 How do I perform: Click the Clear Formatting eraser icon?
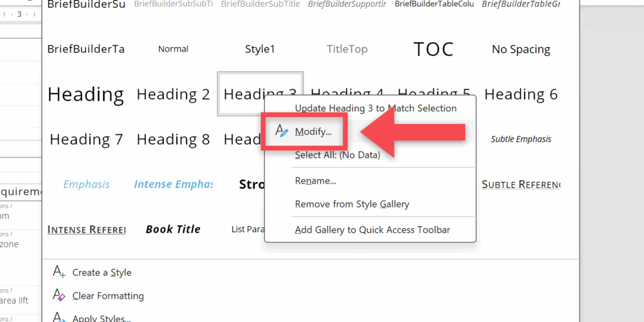59,295
